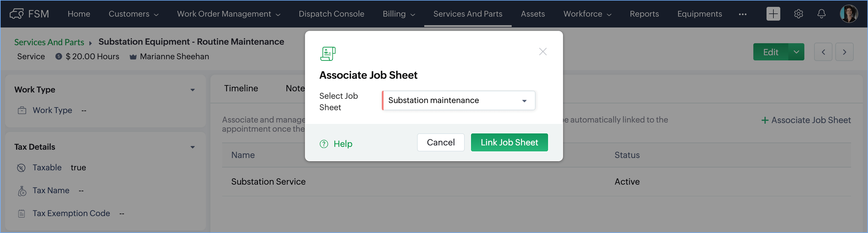Click the more options ellipsis in navbar

click(x=743, y=14)
